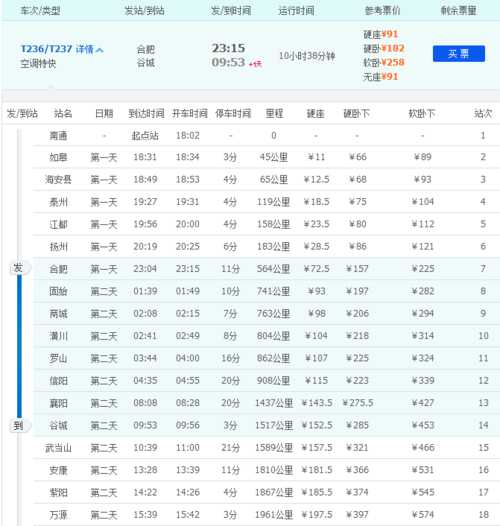
Task: Click the ¥152.5 hard seat price
Action: pyautogui.click(x=317, y=425)
